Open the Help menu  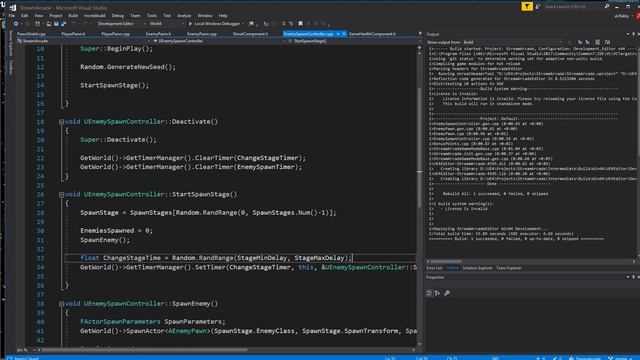point(223,16)
